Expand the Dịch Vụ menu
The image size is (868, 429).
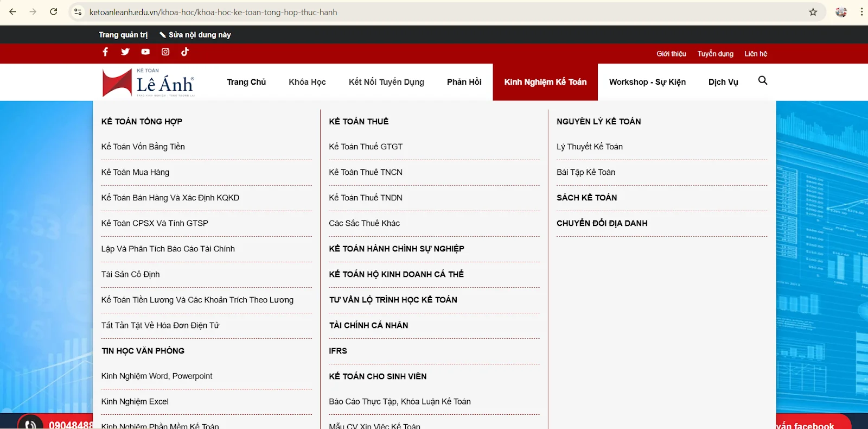(723, 82)
